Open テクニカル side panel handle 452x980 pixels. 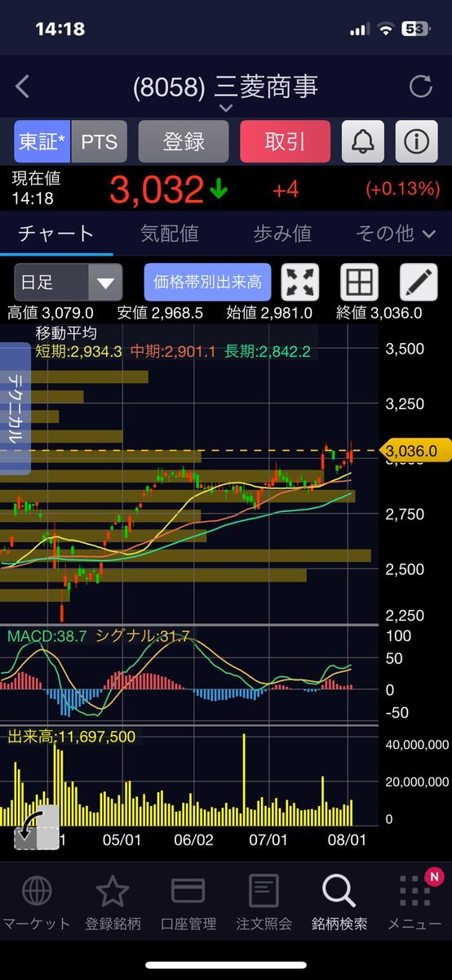click(15, 408)
